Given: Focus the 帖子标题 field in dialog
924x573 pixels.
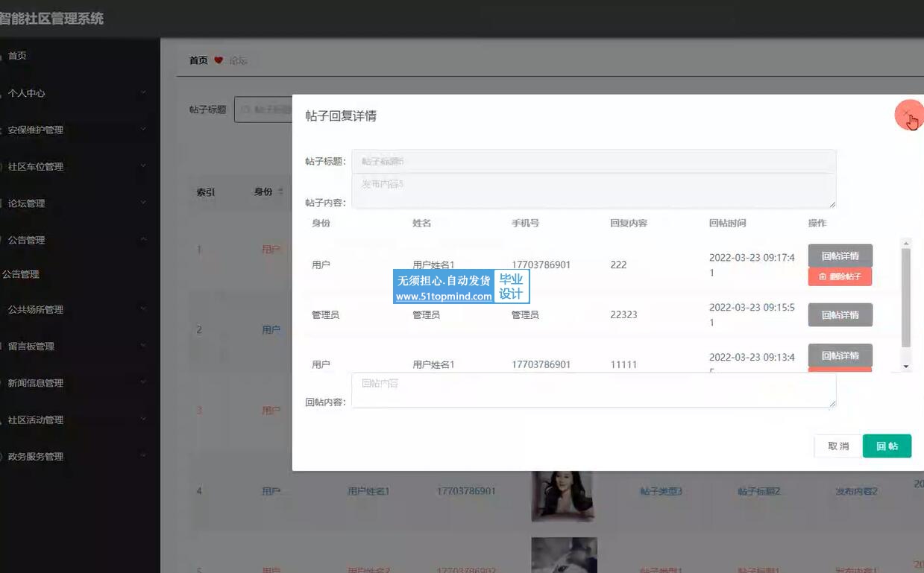Looking at the screenshot, I should [594, 161].
